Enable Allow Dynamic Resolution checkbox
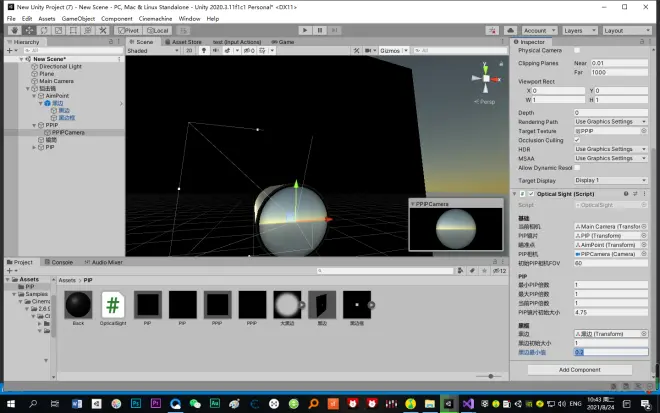 577,167
